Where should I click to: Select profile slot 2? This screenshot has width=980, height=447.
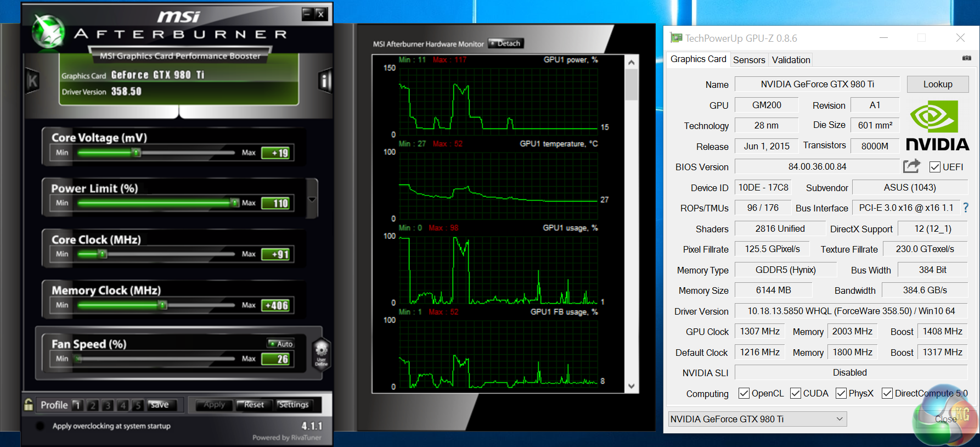[93, 405]
